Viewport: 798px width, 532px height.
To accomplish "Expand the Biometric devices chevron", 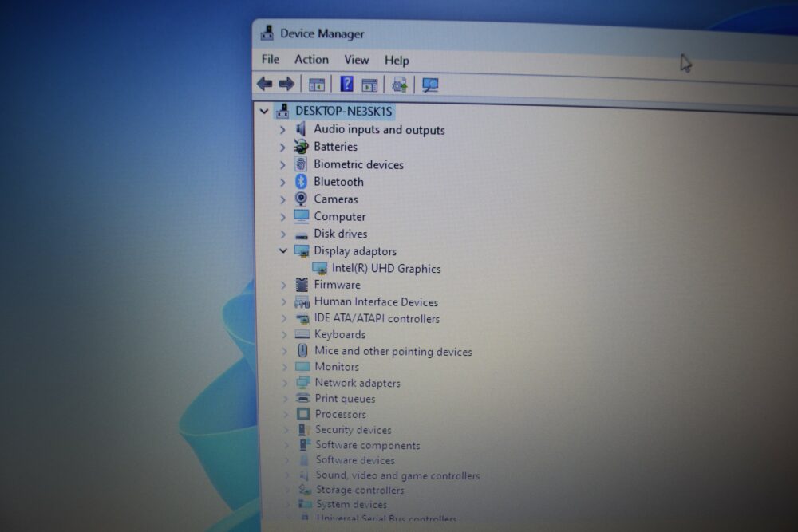I will click(x=282, y=165).
